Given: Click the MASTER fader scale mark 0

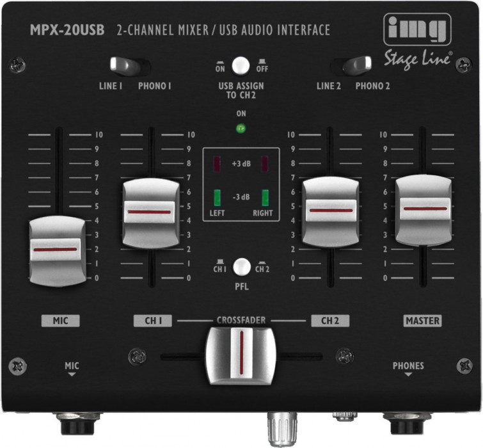Looking at the screenshot, I should (x=385, y=278).
